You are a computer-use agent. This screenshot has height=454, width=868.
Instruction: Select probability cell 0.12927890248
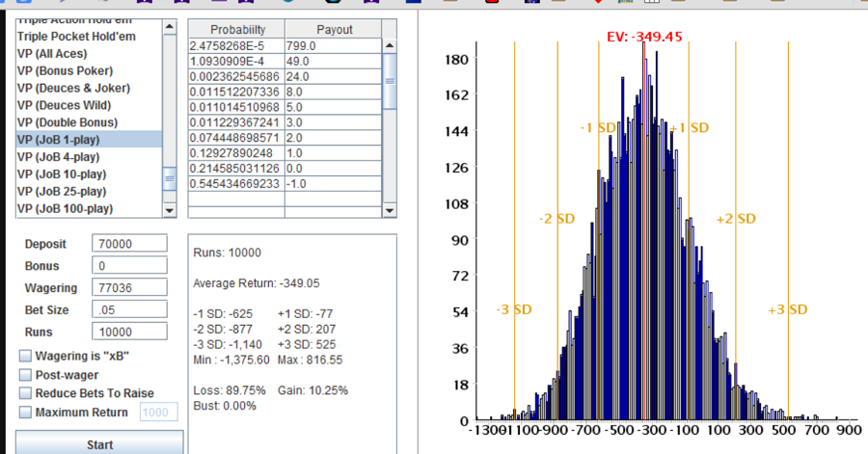[236, 153]
